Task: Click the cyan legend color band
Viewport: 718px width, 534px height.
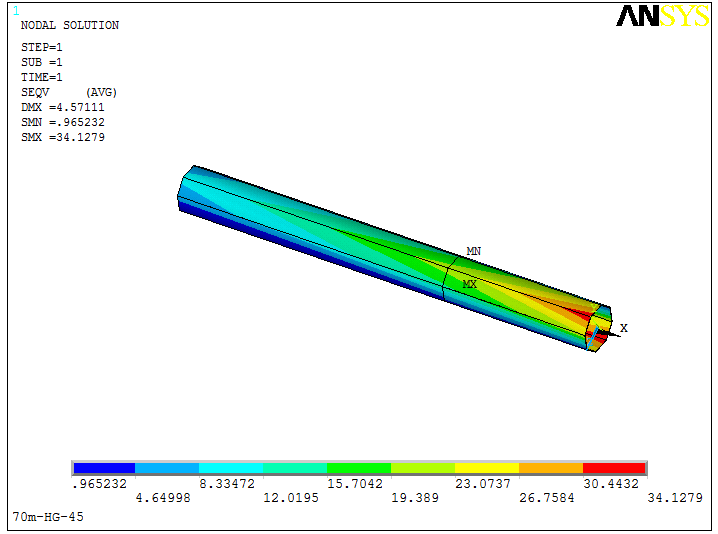Action: click(x=231, y=468)
